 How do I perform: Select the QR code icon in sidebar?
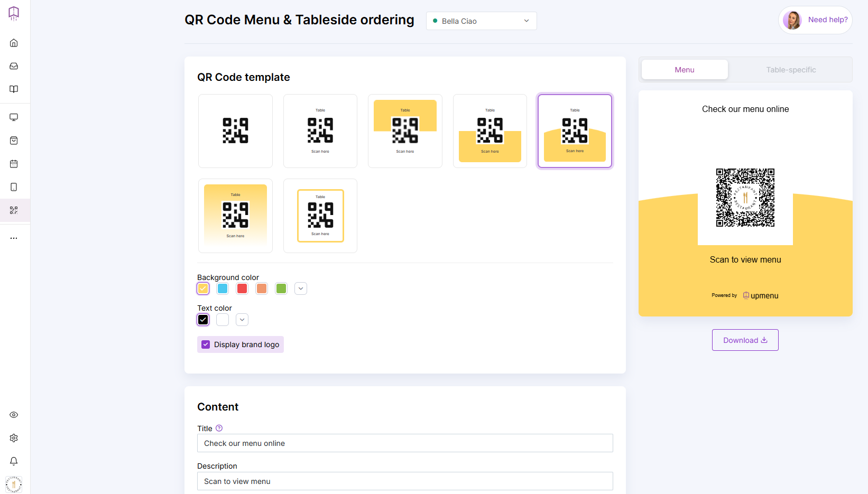tap(14, 210)
